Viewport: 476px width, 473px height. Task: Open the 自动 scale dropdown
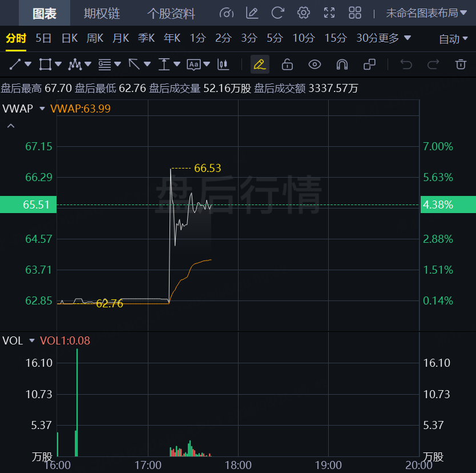(x=453, y=39)
